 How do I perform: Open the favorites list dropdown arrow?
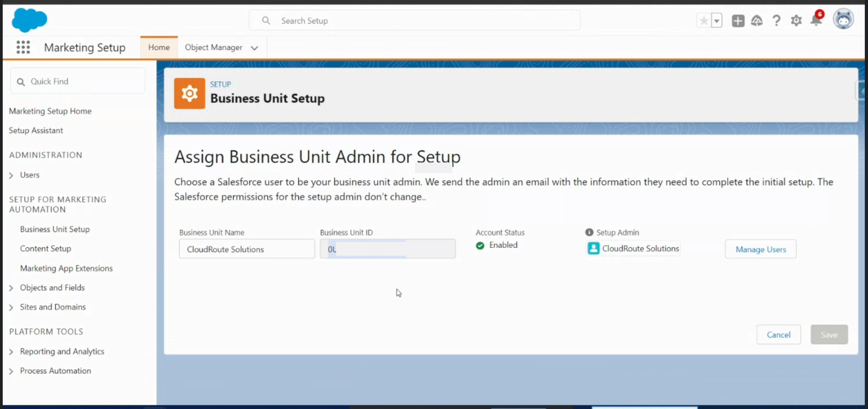pos(717,21)
